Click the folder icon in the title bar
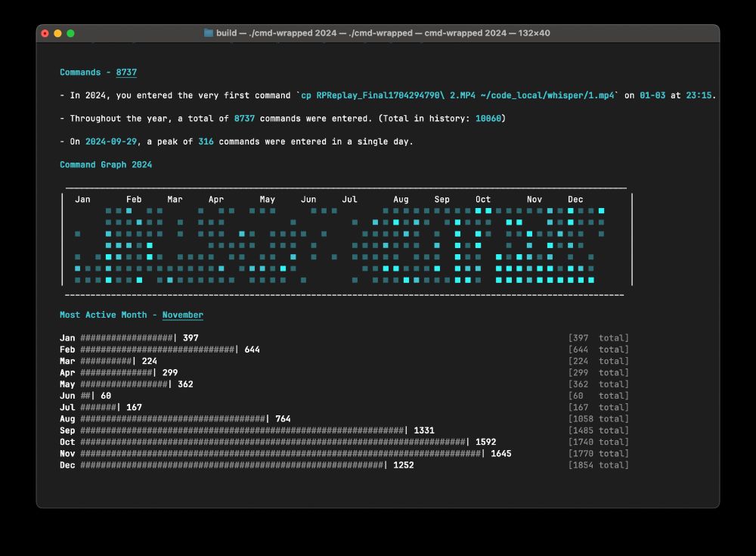 coord(209,33)
